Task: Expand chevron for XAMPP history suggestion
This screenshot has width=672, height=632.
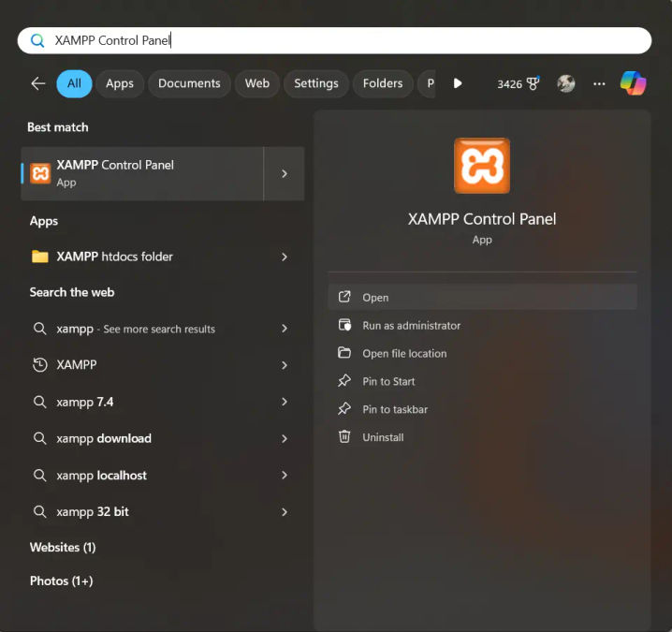Action: click(285, 365)
